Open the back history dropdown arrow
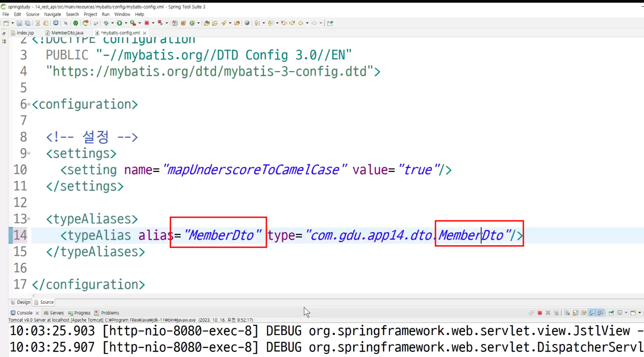This screenshot has width=644, height=357. pyautogui.click(x=307, y=23)
